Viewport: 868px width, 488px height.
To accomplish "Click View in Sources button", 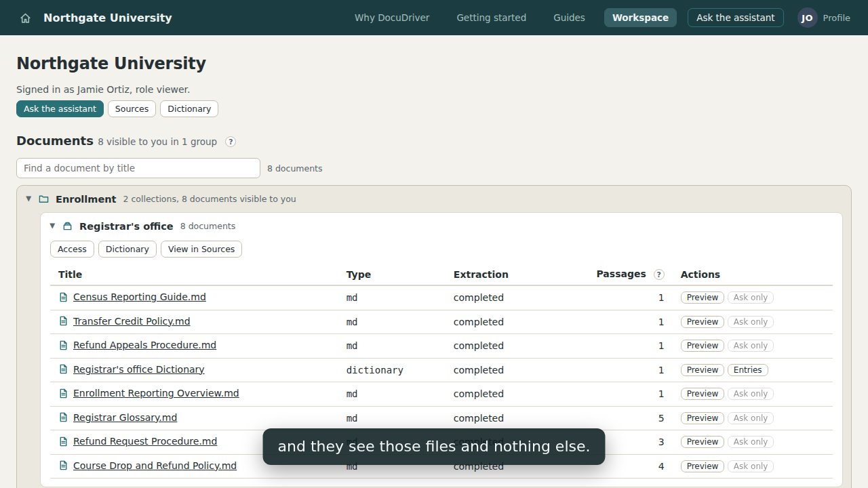I will [201, 249].
